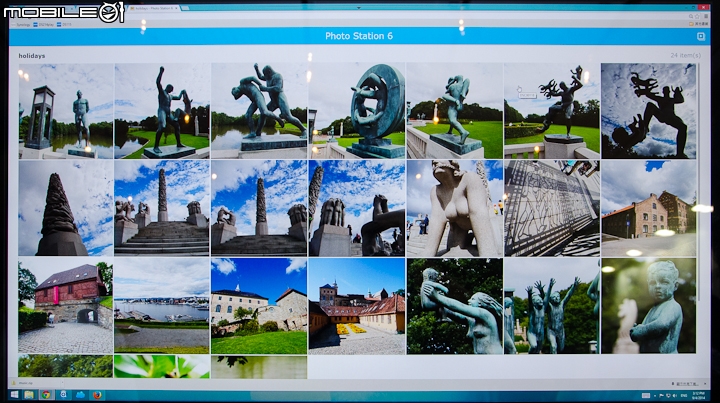This screenshot has height=403, width=720.
Task: Open thumbnail of two wrestling men statue
Action: (259, 111)
